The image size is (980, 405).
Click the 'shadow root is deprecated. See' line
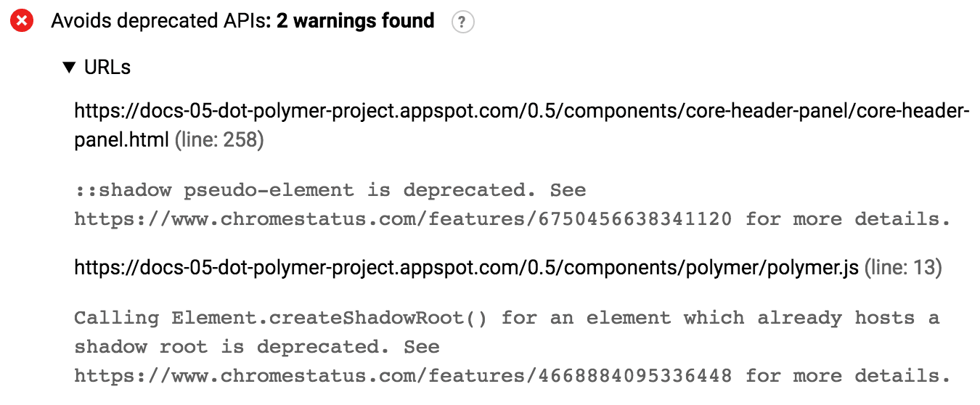(256, 347)
